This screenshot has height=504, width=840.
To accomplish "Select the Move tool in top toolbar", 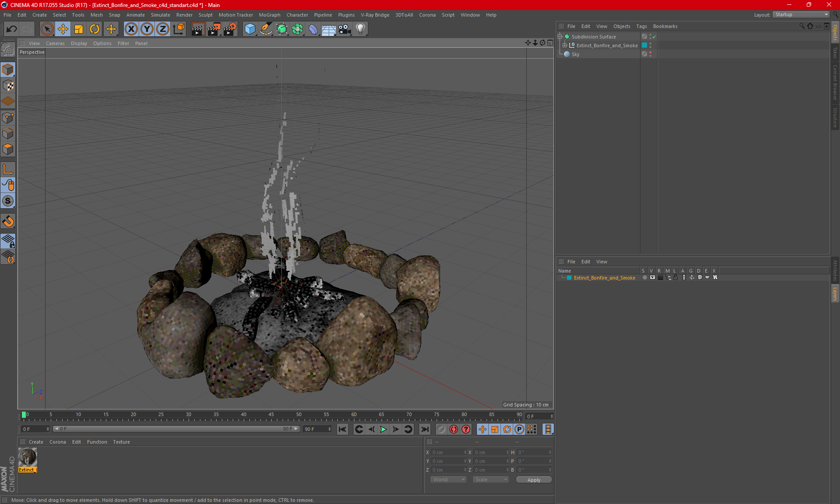I will click(63, 29).
